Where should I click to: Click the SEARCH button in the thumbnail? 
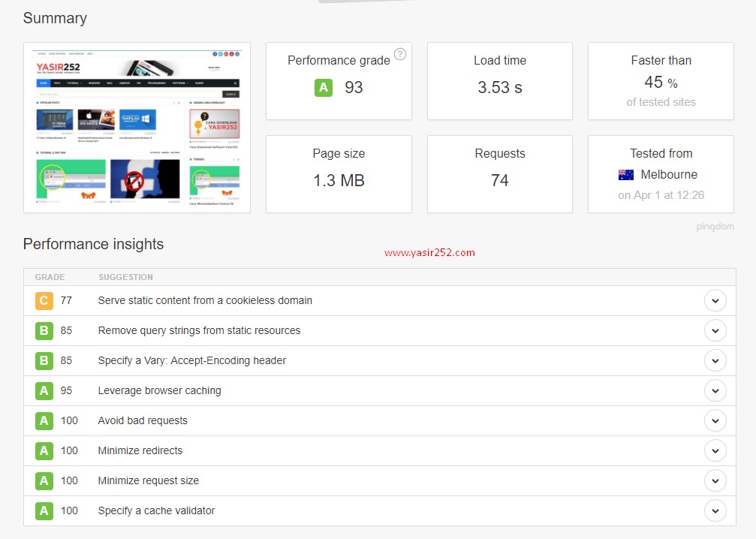pos(231,92)
